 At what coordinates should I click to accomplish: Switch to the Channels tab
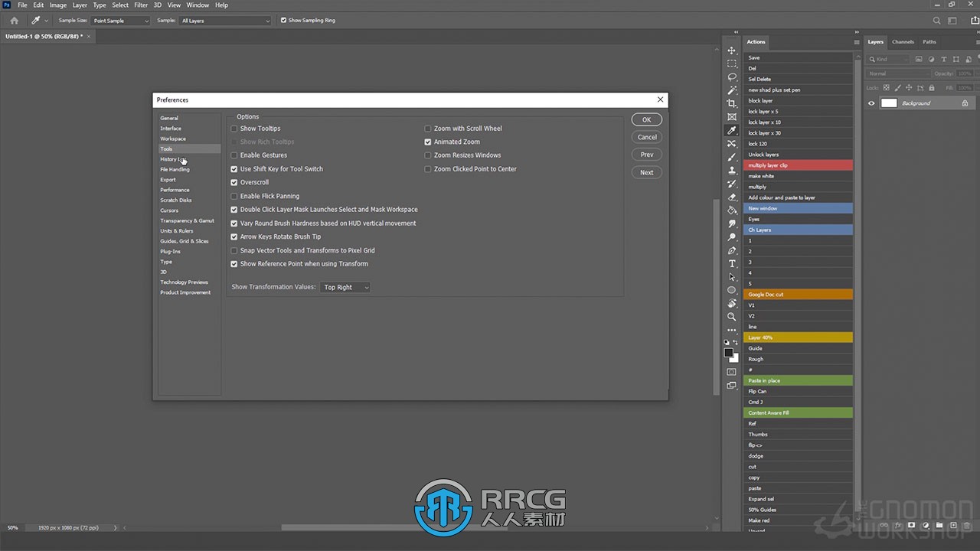(903, 42)
